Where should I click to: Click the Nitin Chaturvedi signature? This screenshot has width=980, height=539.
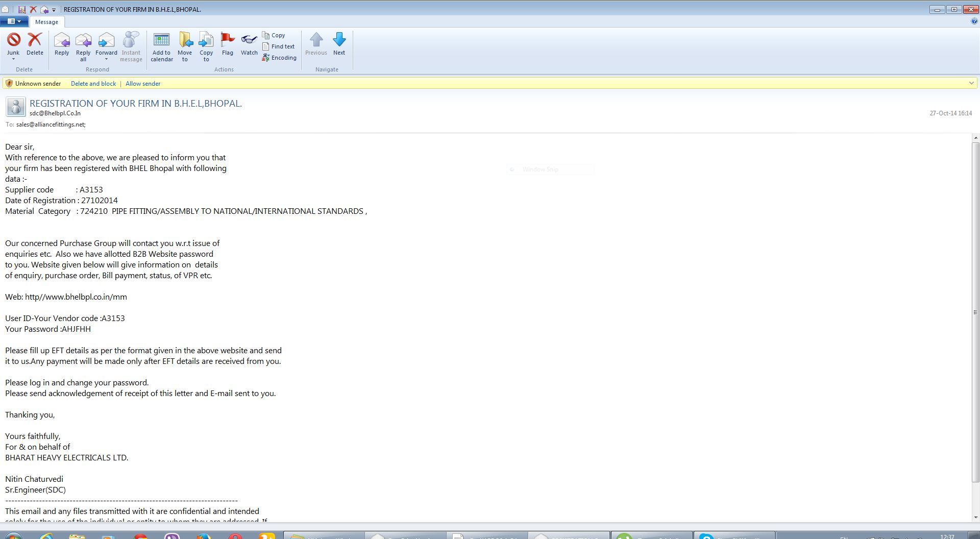pos(34,479)
